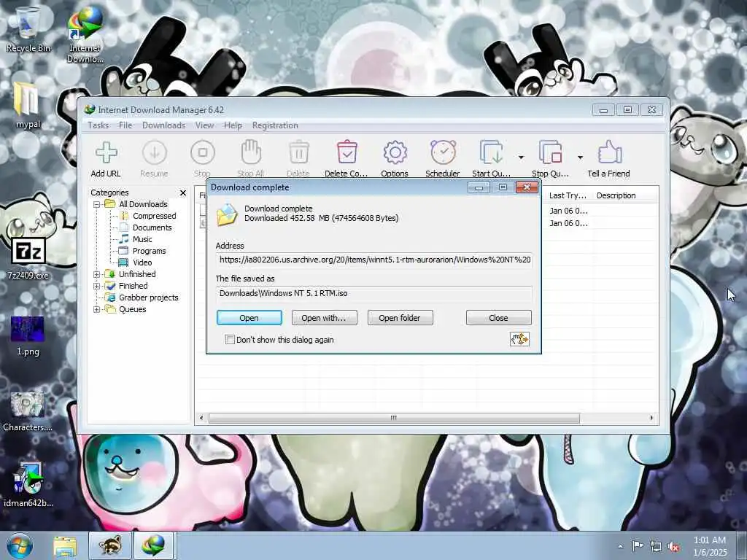Click the scrollbar left arrow

coord(201,418)
